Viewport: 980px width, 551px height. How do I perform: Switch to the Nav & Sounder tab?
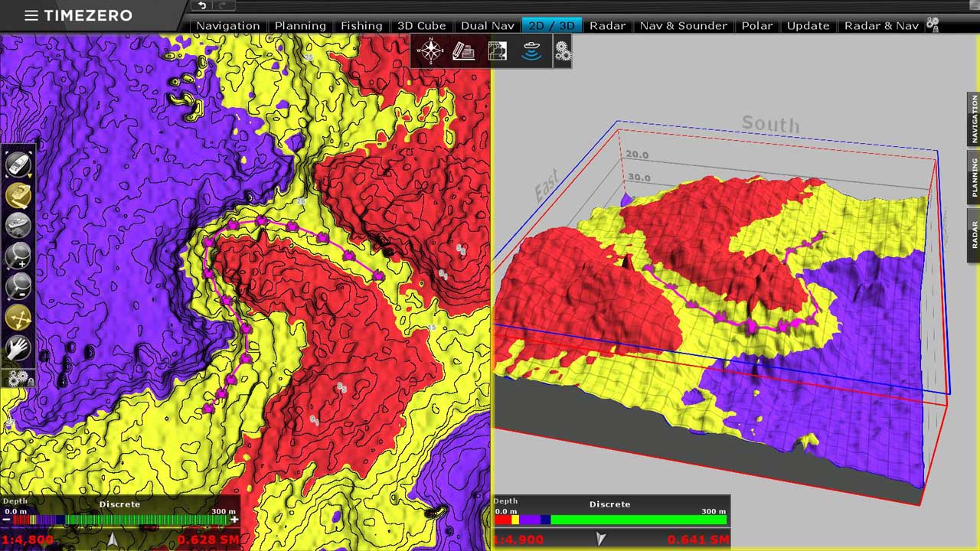[683, 25]
